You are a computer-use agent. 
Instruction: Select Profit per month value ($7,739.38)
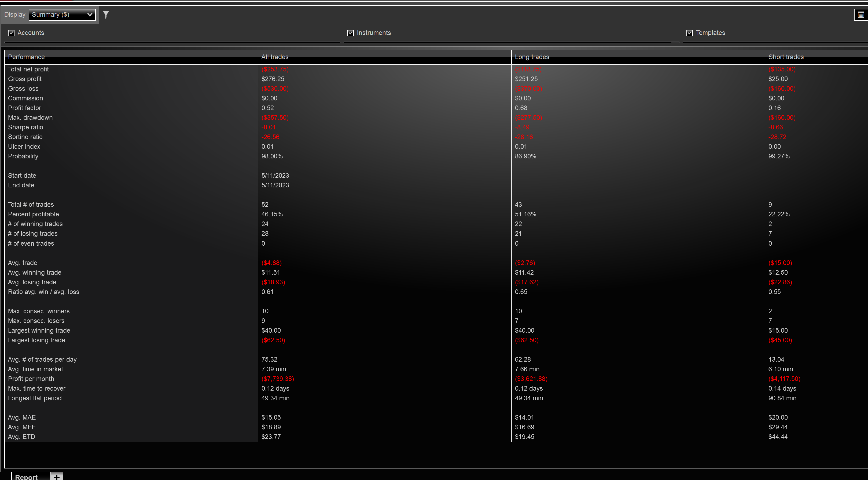(278, 379)
